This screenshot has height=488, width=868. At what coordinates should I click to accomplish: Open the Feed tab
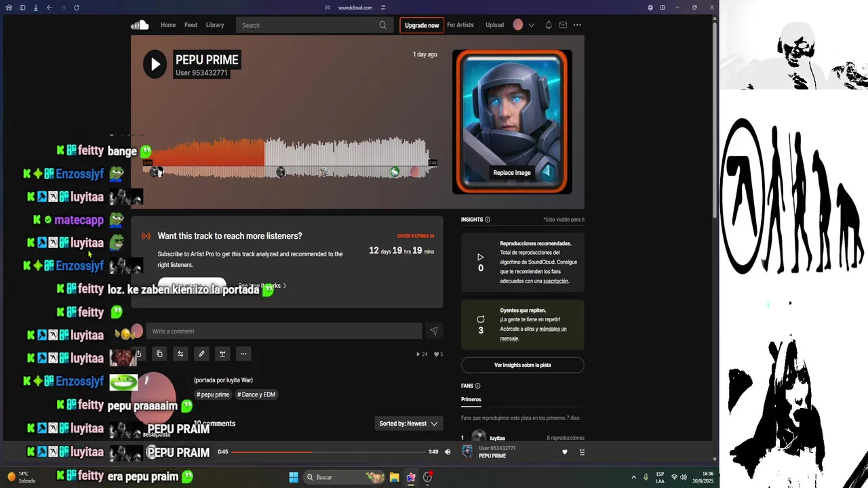[x=191, y=25]
